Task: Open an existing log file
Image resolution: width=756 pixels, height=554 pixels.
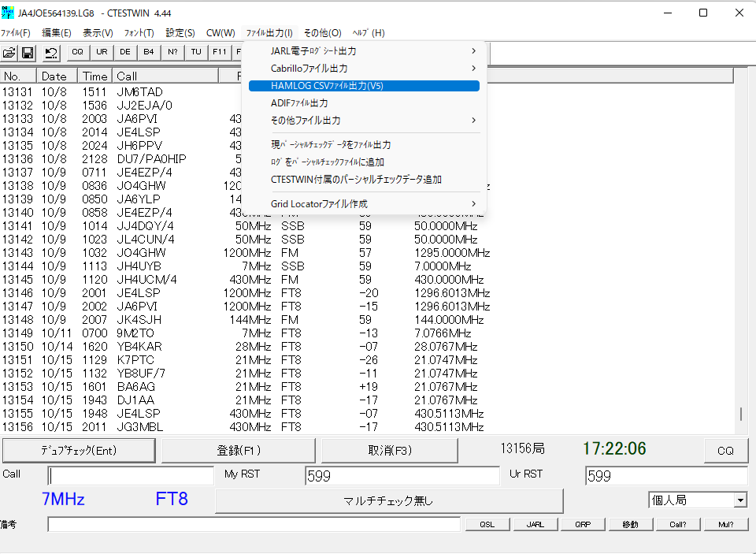Action: point(9,52)
